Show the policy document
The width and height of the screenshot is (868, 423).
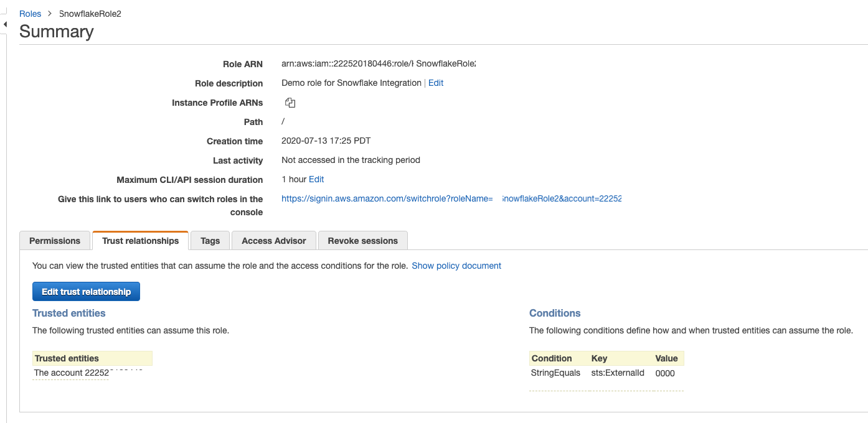tap(456, 266)
